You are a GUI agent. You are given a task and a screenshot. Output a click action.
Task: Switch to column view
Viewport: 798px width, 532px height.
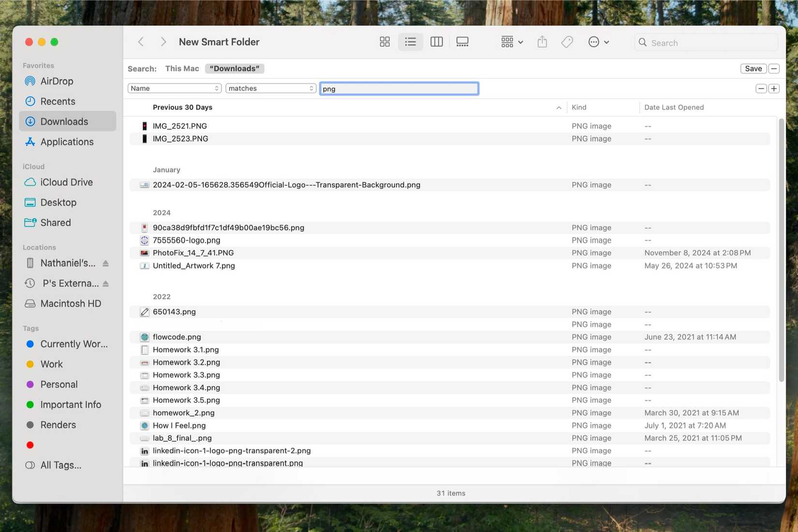[436, 42]
